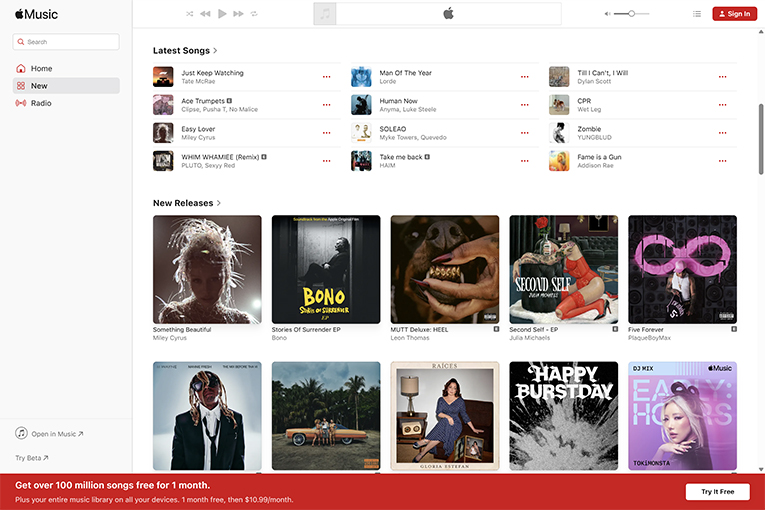Screen dimensions: 765x510
Task: Click Try It Free button
Action: pos(717,491)
